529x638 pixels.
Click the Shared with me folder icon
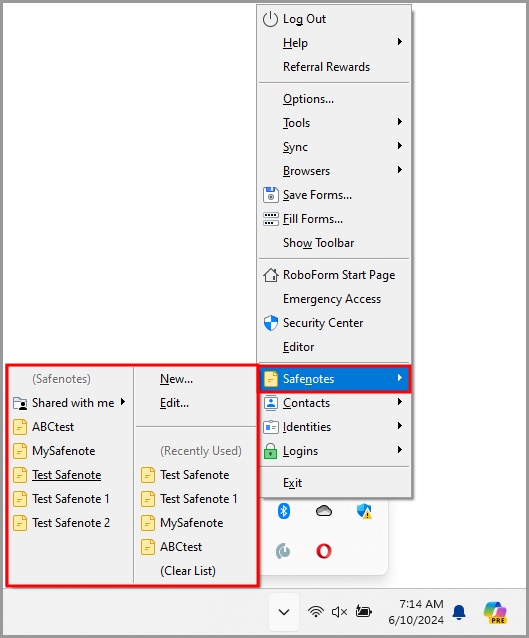click(x=20, y=403)
